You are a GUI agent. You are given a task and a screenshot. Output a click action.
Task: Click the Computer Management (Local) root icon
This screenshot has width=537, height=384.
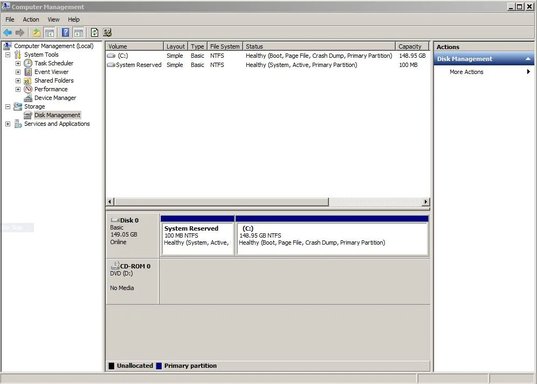pyautogui.click(x=8, y=46)
